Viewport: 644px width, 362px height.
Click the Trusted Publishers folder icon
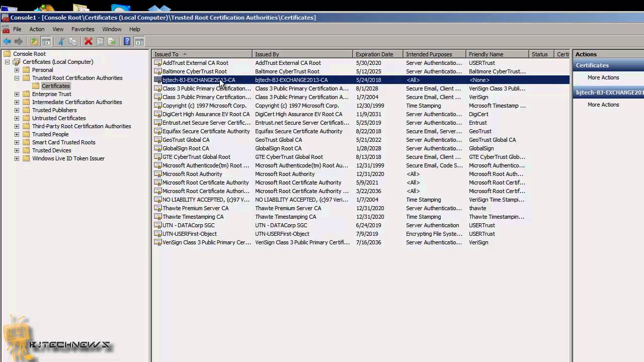coord(26,110)
